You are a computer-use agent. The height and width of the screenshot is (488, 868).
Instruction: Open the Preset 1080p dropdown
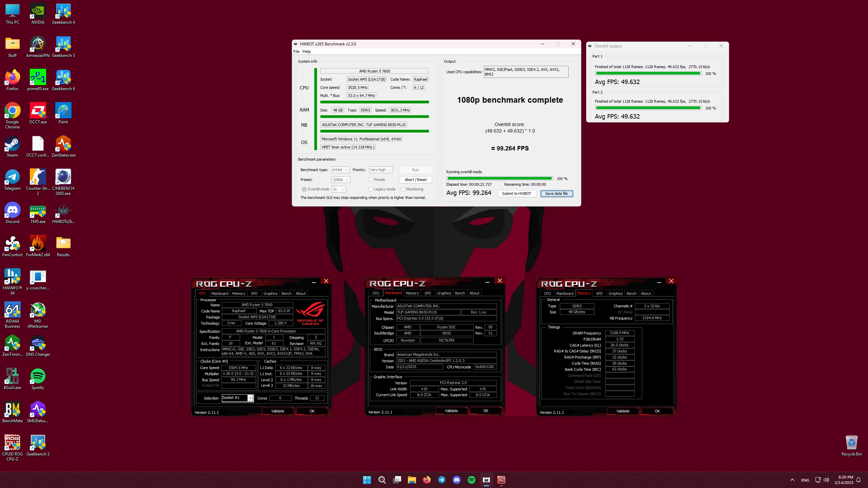click(x=340, y=180)
